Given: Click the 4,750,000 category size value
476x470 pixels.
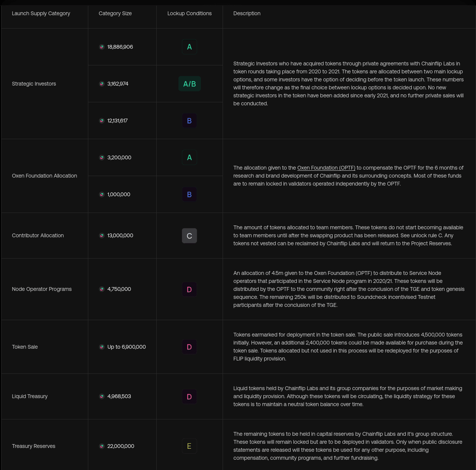Looking at the screenshot, I should (119, 289).
